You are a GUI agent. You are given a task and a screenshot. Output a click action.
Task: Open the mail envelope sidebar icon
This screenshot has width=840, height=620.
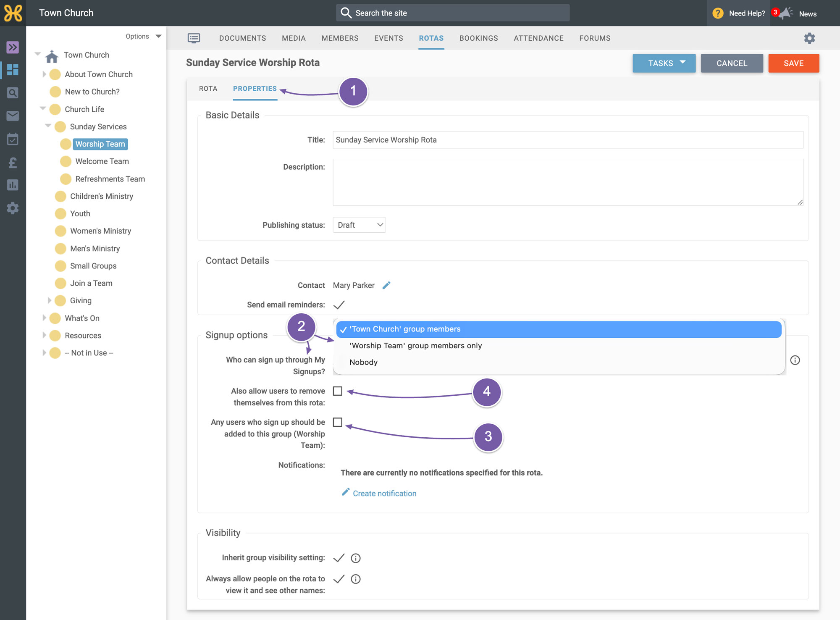pos(13,116)
